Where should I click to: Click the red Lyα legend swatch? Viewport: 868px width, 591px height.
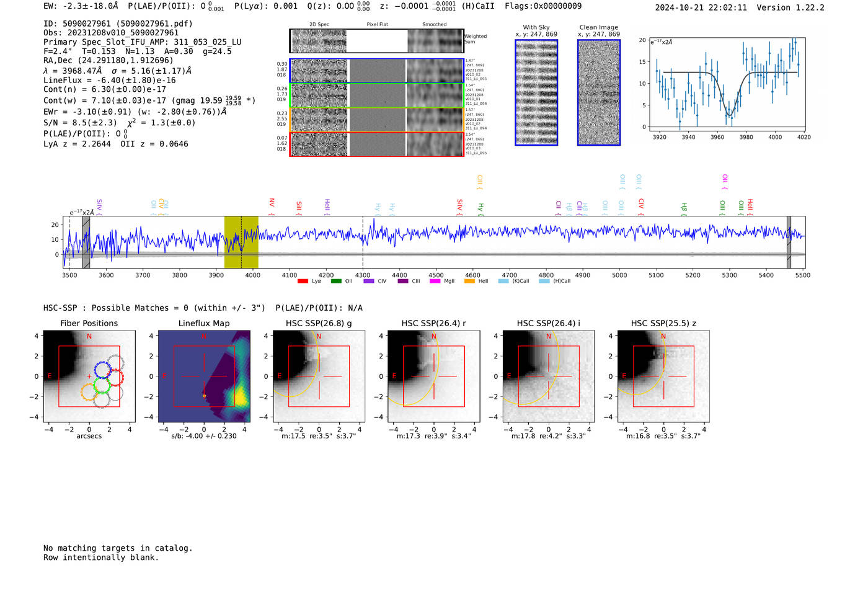303,282
